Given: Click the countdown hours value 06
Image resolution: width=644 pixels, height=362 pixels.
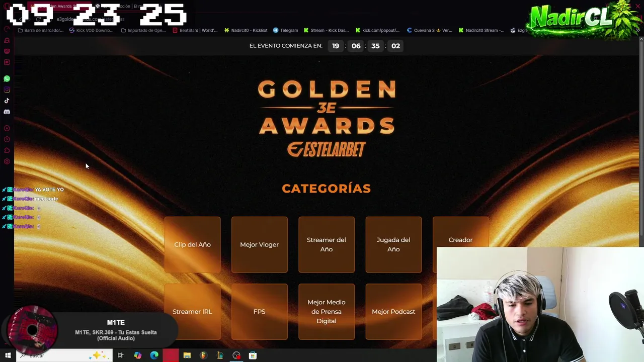Looking at the screenshot, I should click(356, 46).
